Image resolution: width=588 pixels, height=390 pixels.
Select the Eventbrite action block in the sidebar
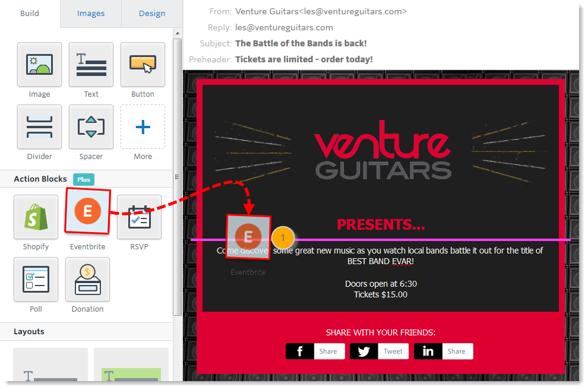pos(88,211)
